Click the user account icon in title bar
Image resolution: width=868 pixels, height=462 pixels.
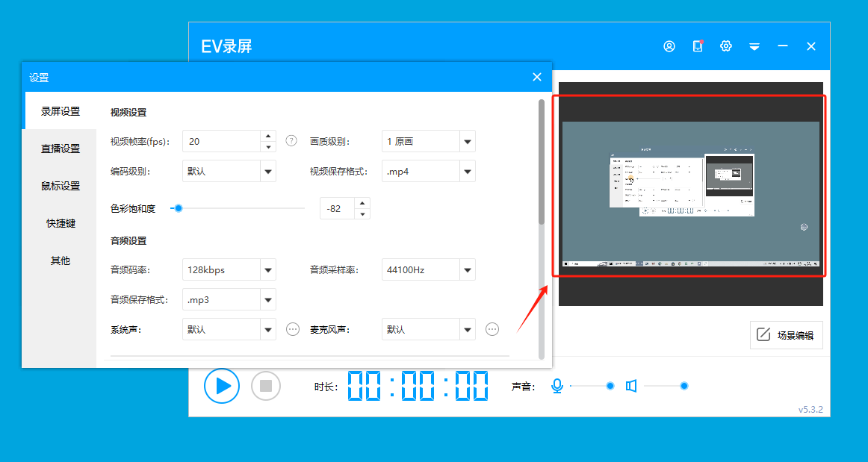[669, 46]
